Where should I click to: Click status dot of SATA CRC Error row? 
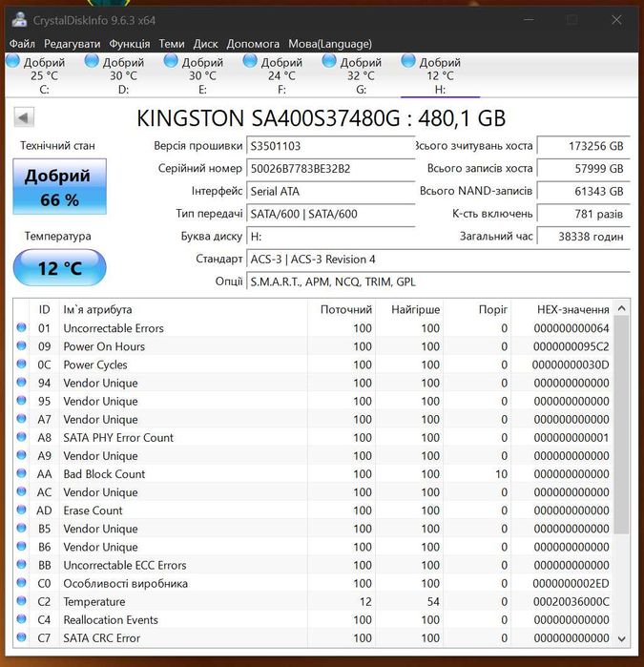(x=21, y=637)
